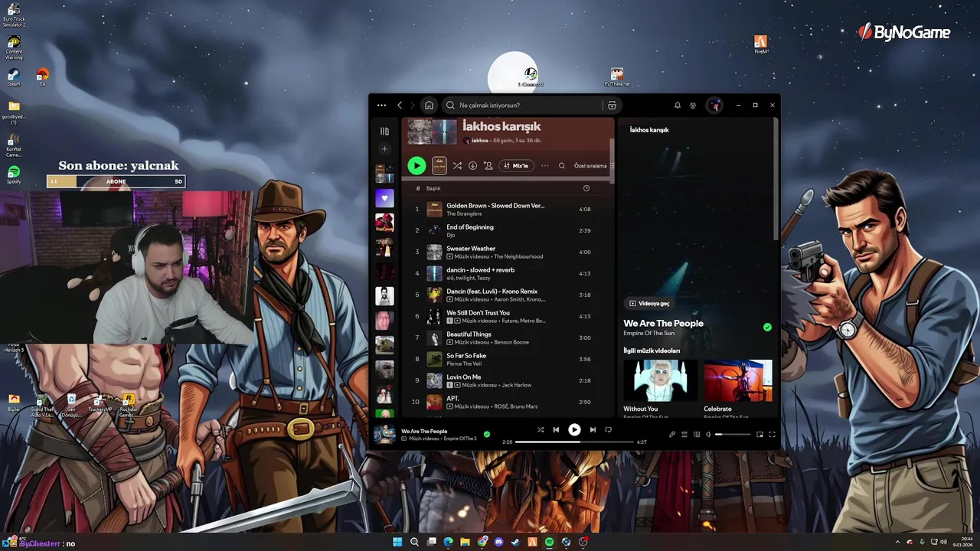
Task: Seek on the song progress bar
Action: (574, 442)
